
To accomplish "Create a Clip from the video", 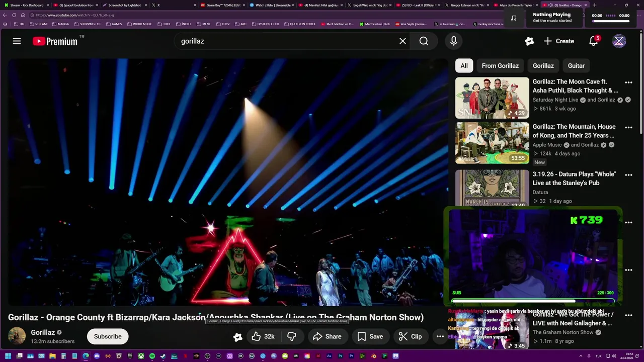I will point(410,336).
